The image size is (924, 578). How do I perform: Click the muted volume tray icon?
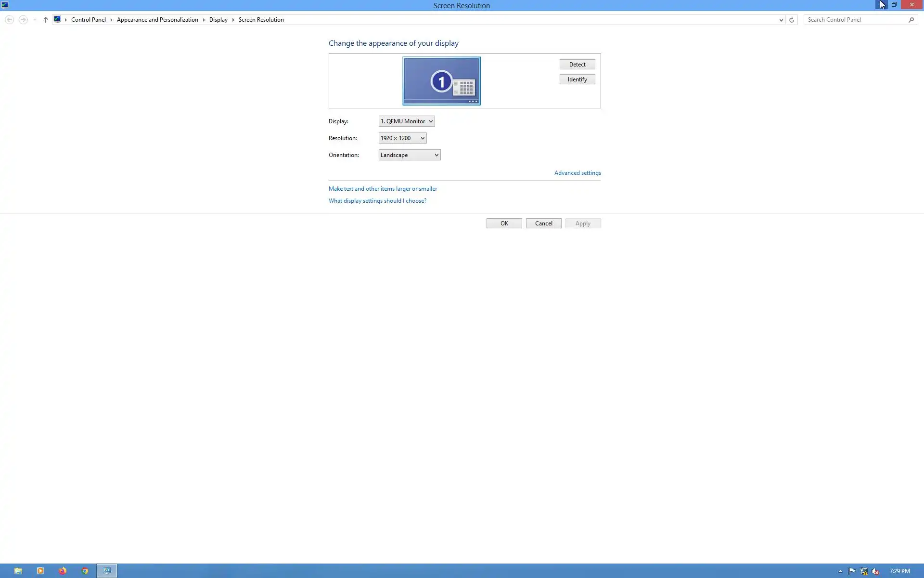coord(875,571)
